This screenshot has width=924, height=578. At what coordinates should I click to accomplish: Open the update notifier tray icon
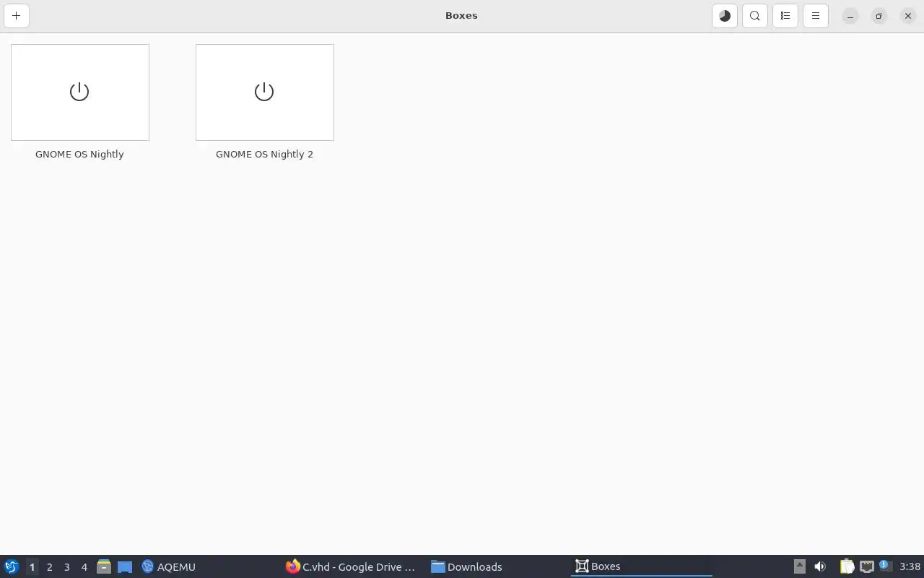[x=885, y=566]
